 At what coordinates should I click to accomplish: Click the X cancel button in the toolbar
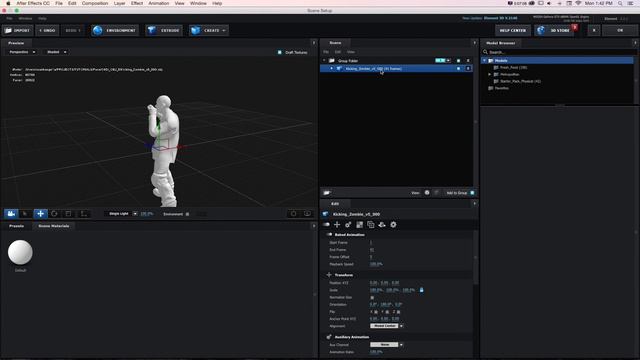pos(594,30)
